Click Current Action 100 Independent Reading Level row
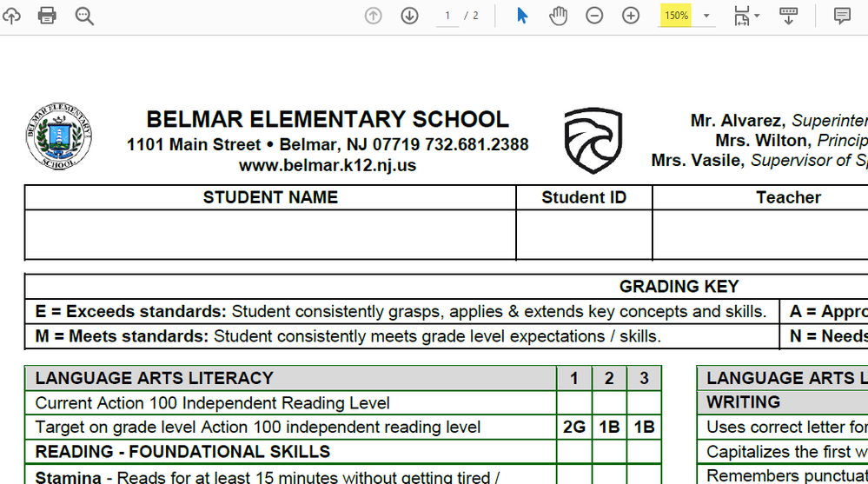This screenshot has height=484, width=868. click(290, 403)
